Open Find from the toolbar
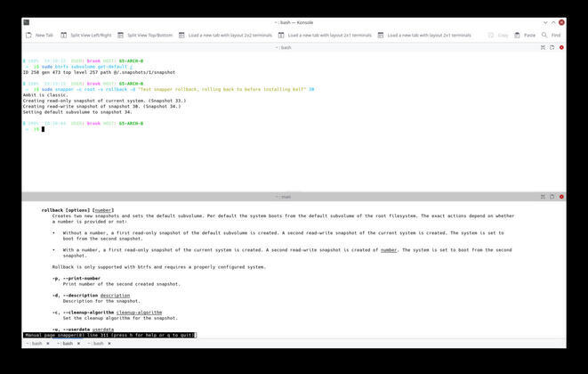Screen dimensions: 588x374 pyautogui.click(x=551, y=35)
